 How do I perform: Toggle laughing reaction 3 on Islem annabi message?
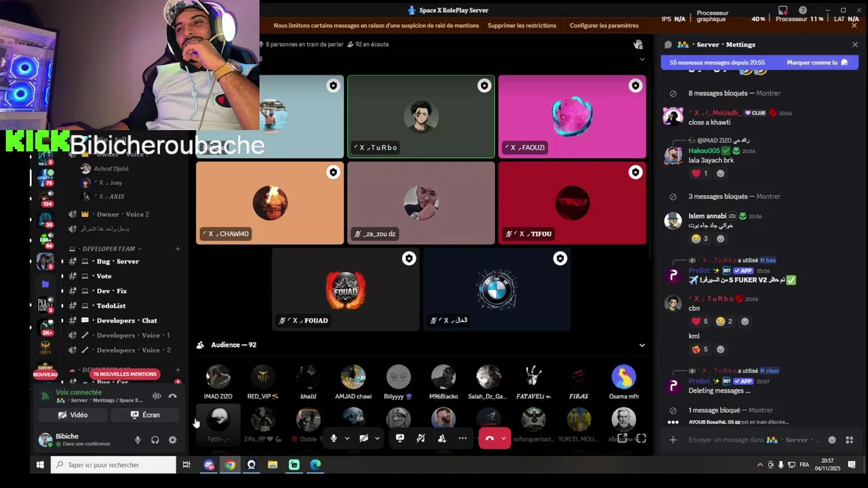pyautogui.click(x=699, y=239)
